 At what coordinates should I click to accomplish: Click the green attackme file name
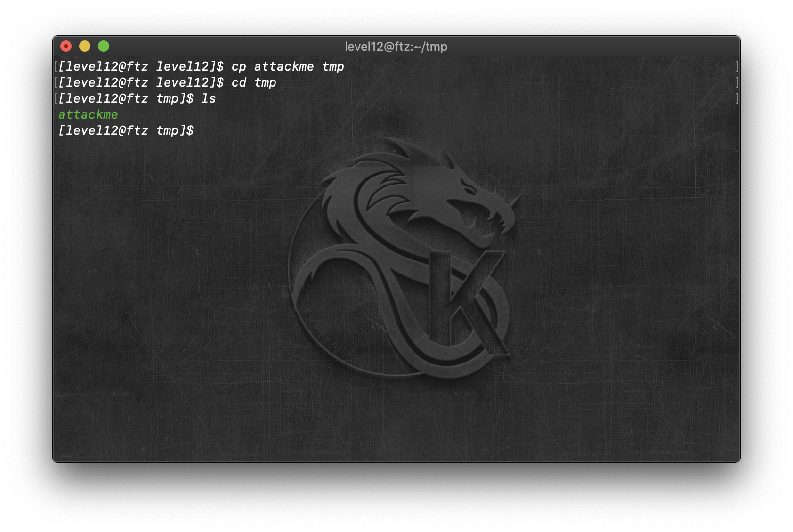(88, 115)
